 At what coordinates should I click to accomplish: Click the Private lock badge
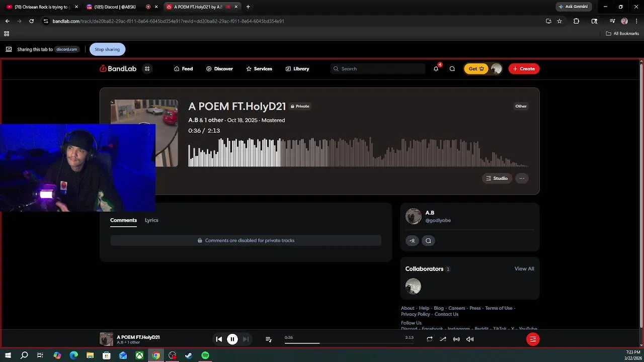click(300, 106)
